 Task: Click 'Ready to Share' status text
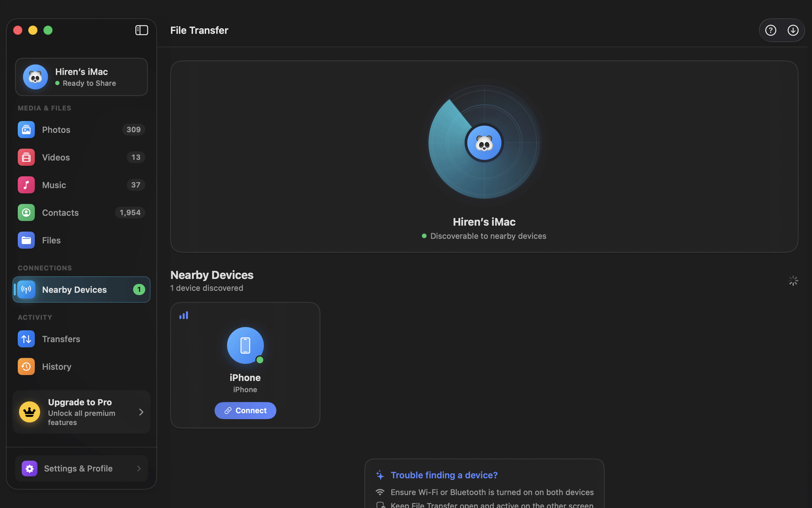coord(89,83)
